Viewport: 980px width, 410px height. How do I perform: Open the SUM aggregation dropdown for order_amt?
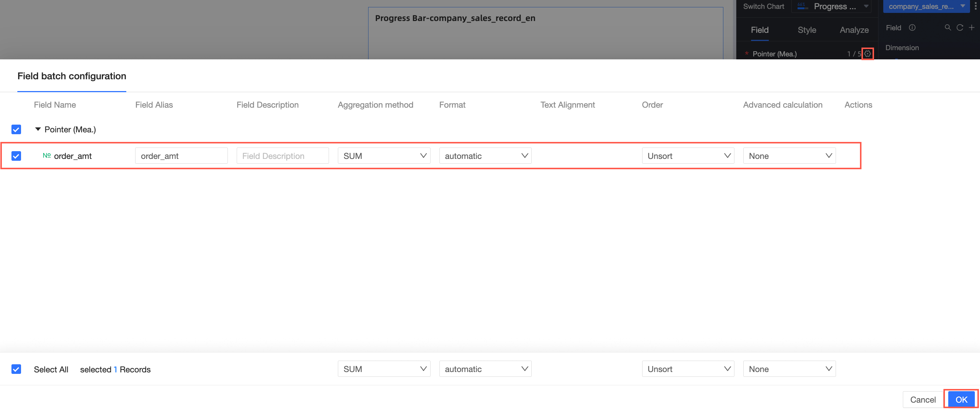pos(384,156)
